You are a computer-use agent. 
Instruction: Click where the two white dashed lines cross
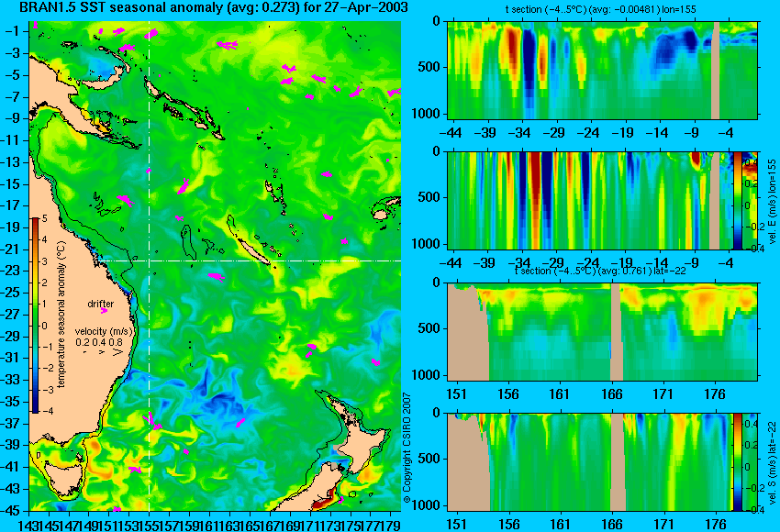tap(150, 260)
